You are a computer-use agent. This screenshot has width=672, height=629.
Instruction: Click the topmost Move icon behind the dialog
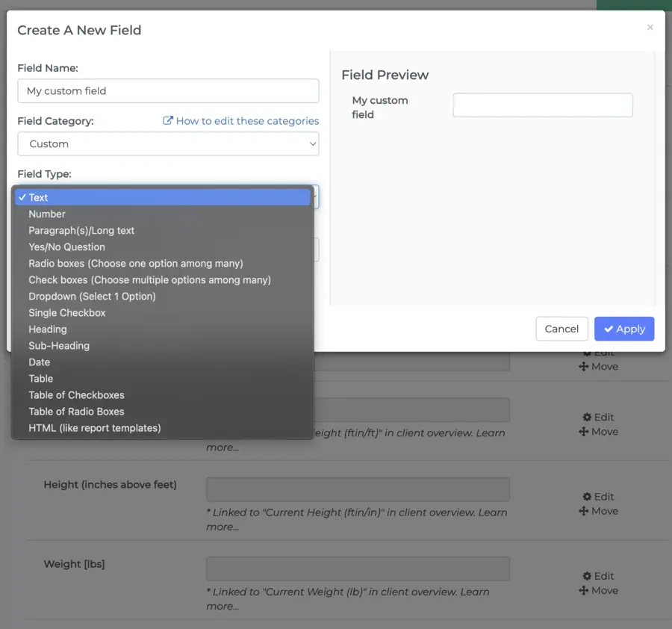[597, 366]
